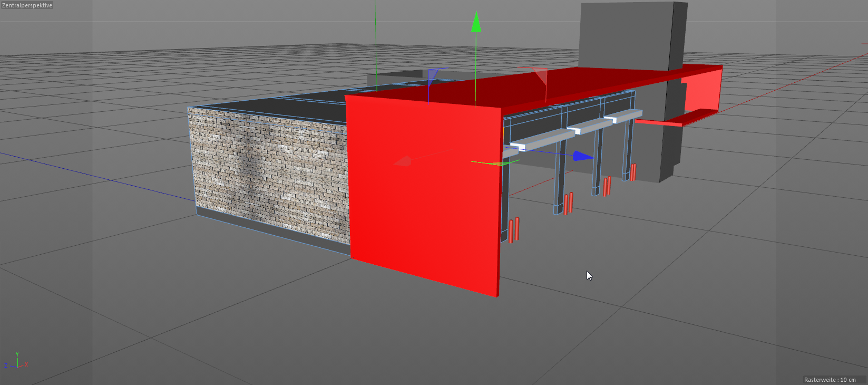Click the blue triangular plane handle of the gizmo
The height and width of the screenshot is (385, 868).
coord(433,77)
